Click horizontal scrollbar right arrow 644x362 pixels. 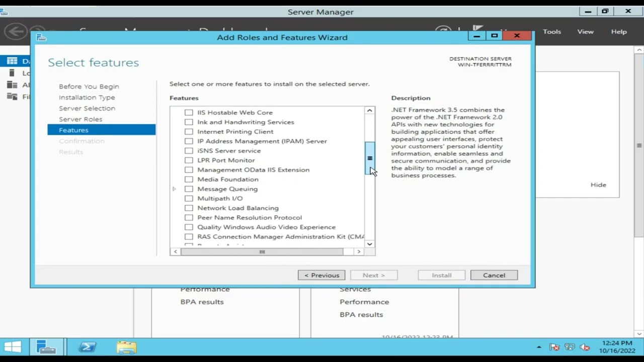click(x=359, y=251)
